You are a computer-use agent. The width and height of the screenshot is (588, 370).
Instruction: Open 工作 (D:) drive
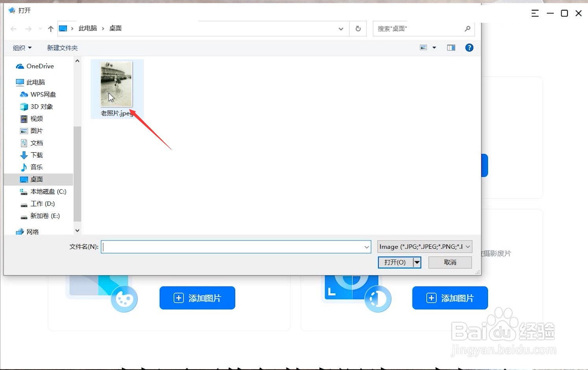click(x=38, y=204)
